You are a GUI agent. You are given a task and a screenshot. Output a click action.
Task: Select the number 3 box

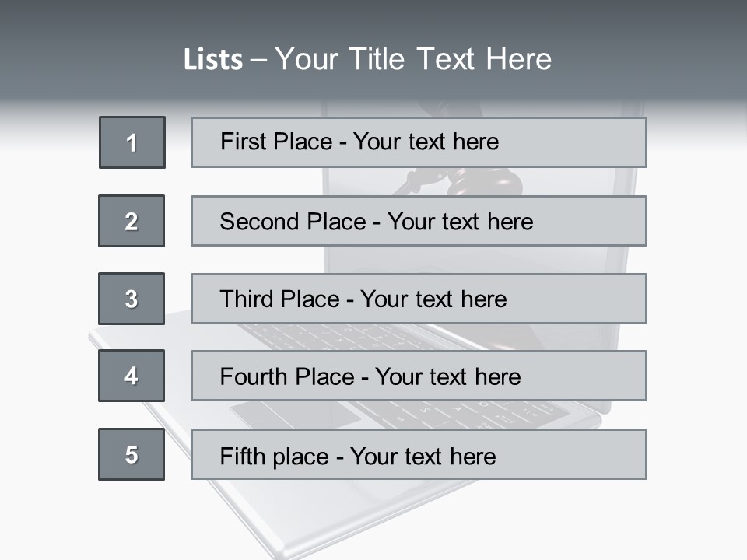click(x=132, y=299)
